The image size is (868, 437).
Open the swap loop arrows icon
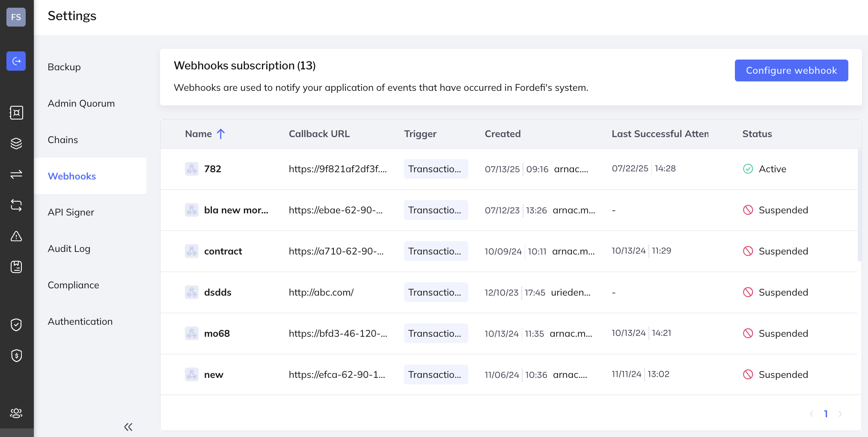tap(16, 205)
